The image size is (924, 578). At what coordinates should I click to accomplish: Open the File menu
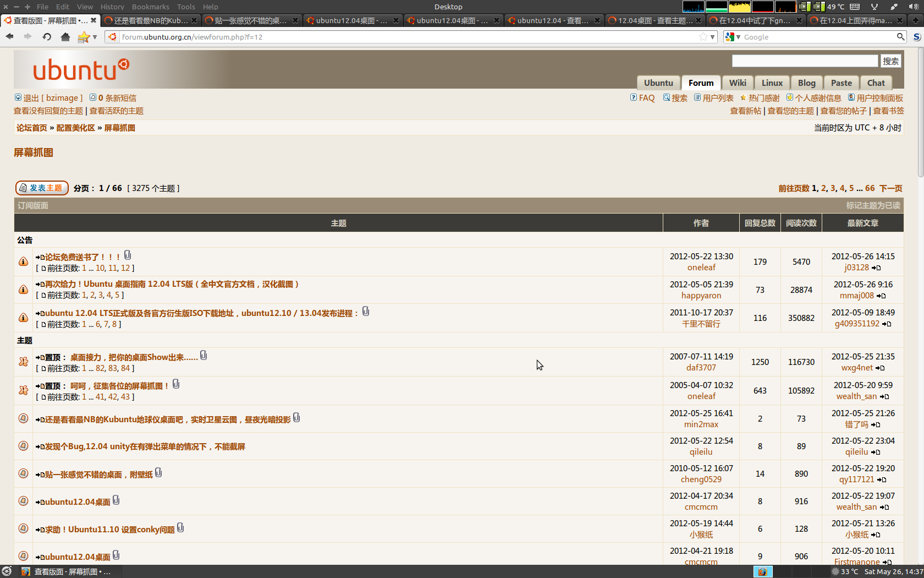point(42,7)
